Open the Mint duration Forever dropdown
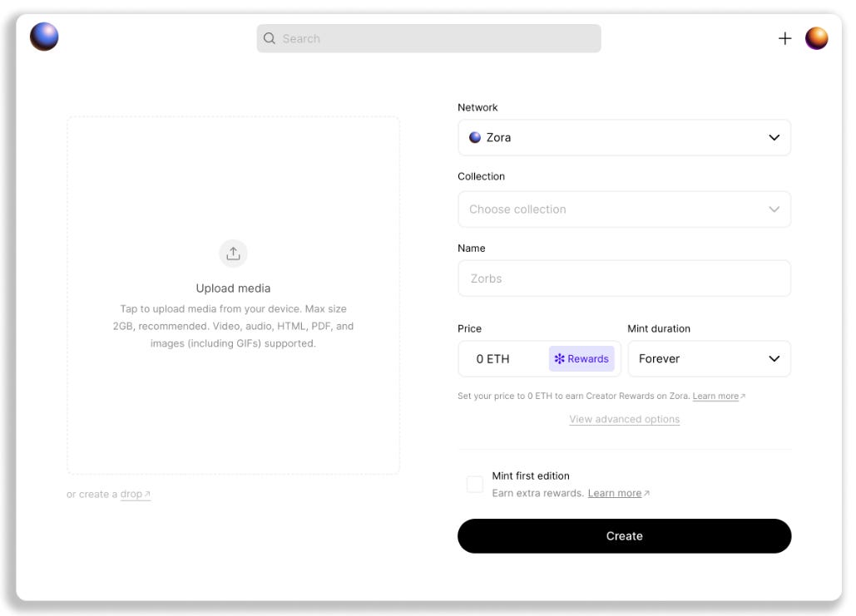 (x=709, y=358)
